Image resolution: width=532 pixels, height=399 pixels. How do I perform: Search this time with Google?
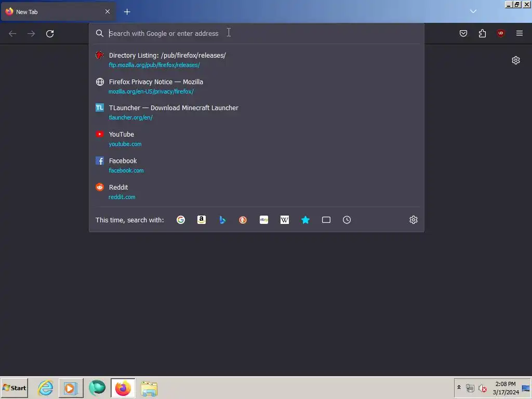181,220
